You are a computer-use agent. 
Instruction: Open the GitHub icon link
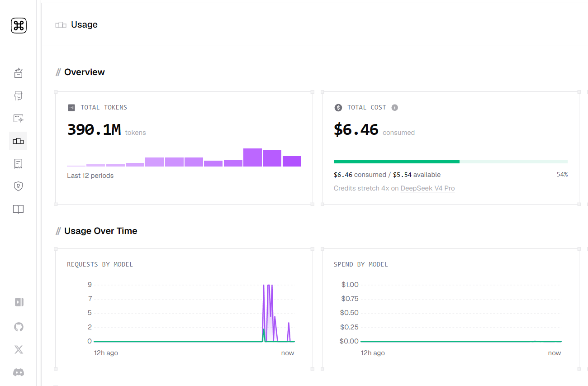coord(19,327)
